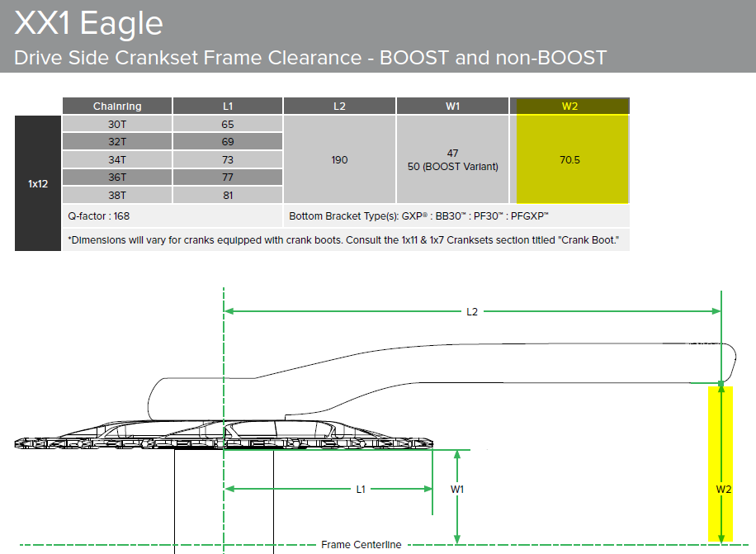
Task: Select the 'L2' label in the diagram
Action: (472, 312)
